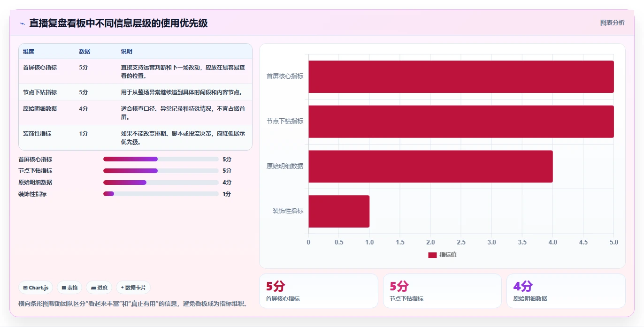
Task: Click 原始明细数据 cell in the table
Action: 40,108
